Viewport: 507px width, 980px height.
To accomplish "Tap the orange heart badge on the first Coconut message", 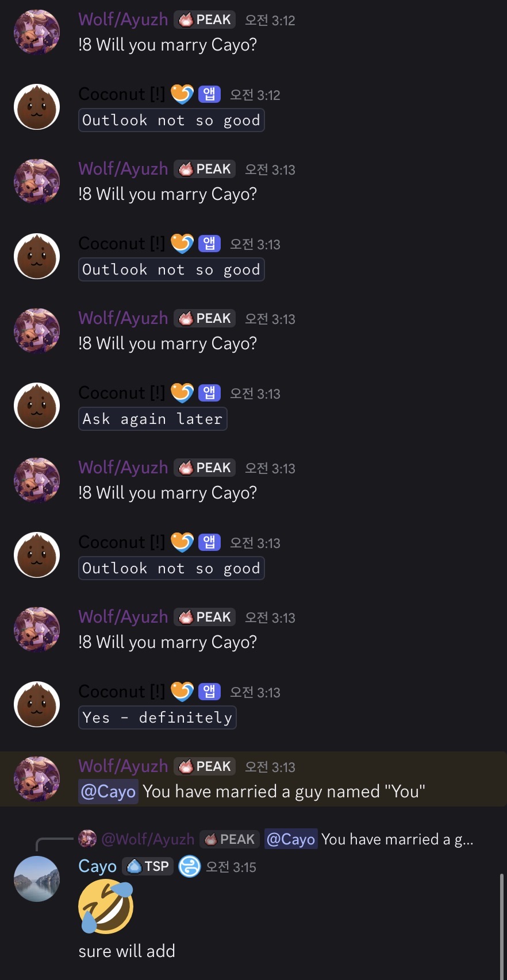I will pyautogui.click(x=182, y=94).
